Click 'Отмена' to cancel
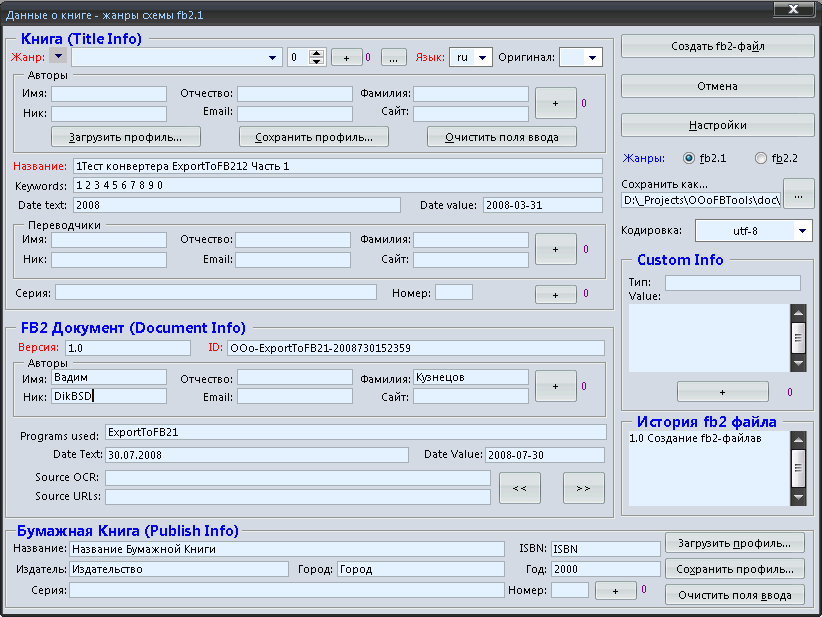The image size is (822, 617). point(717,86)
